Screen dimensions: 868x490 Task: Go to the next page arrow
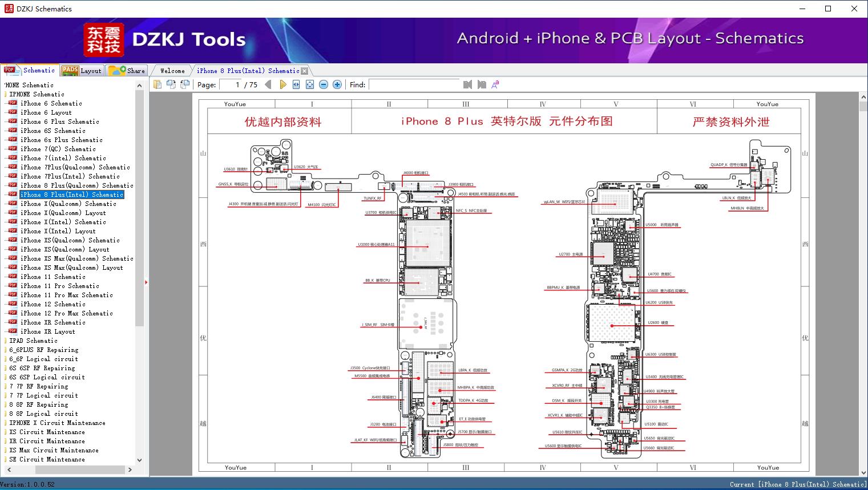(x=282, y=84)
